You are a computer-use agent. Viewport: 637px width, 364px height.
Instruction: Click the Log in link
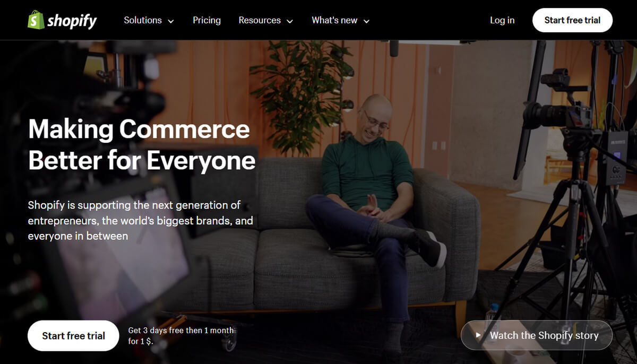[502, 20]
